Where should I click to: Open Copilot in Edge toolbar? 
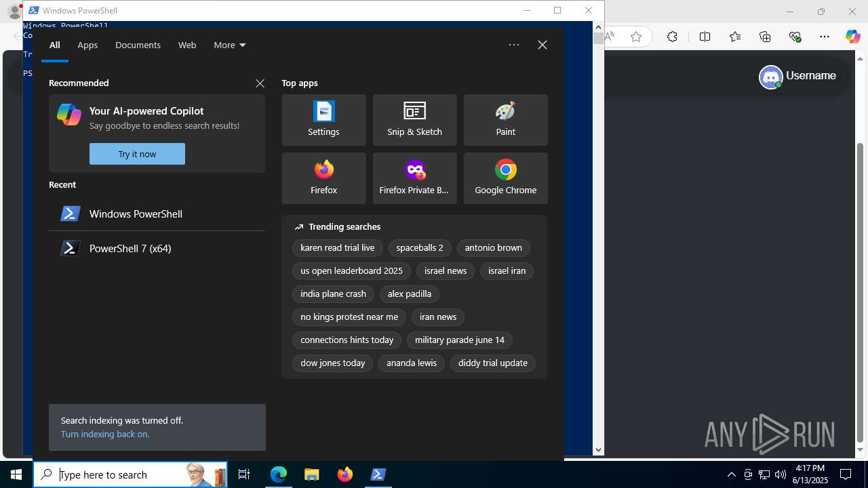click(852, 37)
